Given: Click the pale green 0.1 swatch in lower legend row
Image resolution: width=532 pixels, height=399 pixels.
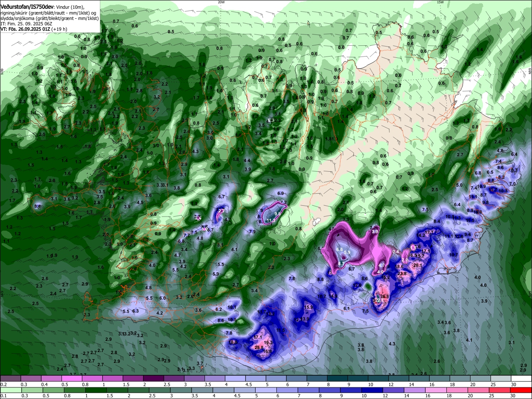Looking at the screenshot, I should coord(10,390).
